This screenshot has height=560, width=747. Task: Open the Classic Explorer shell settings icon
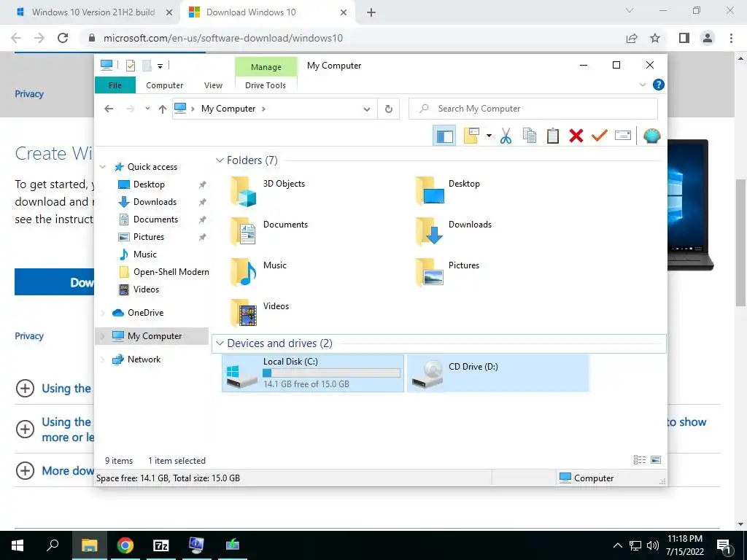[x=651, y=136]
